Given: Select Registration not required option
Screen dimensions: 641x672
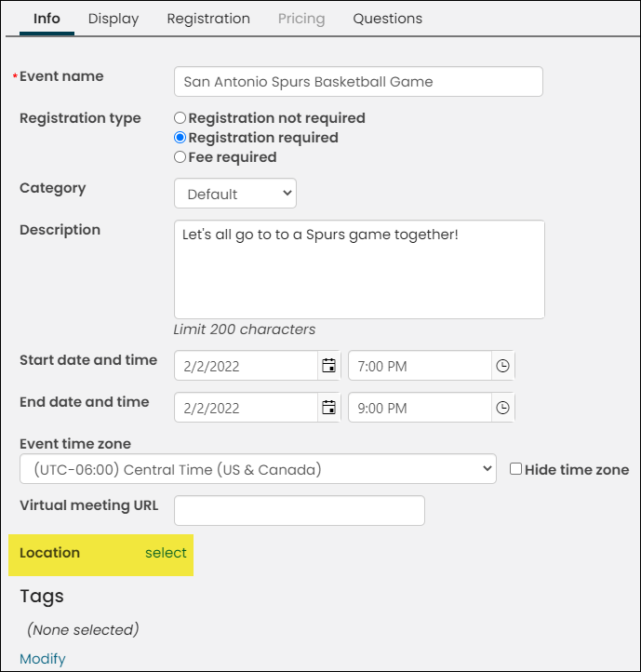Looking at the screenshot, I should (x=180, y=118).
